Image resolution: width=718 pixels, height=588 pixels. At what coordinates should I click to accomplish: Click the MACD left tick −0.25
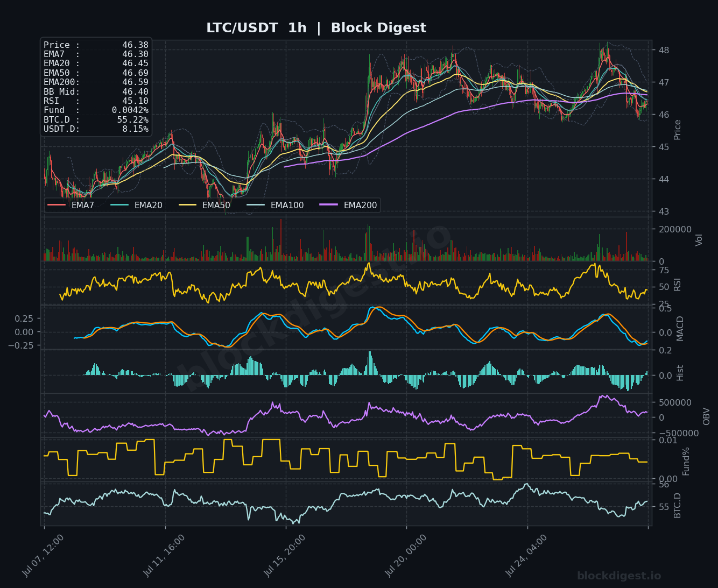[x=20, y=345]
